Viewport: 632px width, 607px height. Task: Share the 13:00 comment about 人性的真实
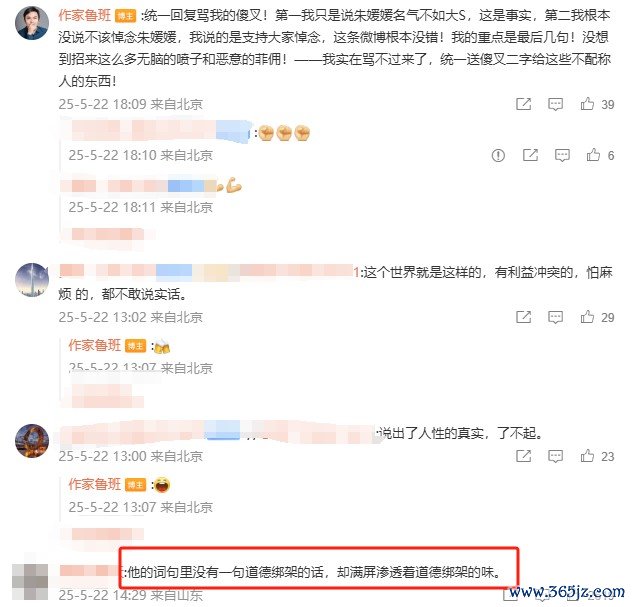(x=524, y=456)
